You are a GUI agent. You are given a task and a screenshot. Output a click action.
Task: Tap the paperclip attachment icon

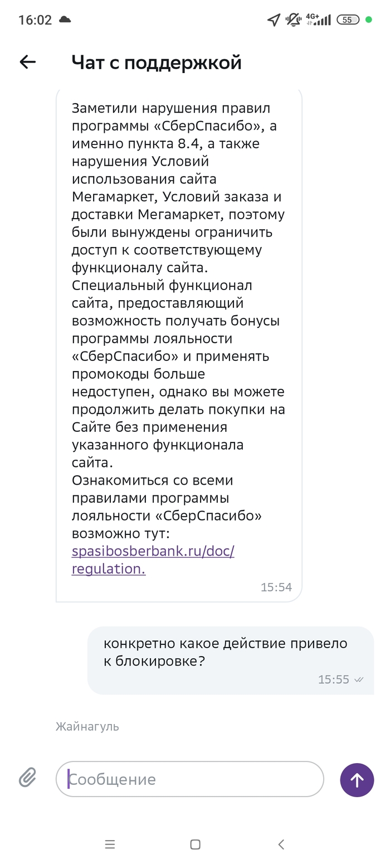click(27, 777)
